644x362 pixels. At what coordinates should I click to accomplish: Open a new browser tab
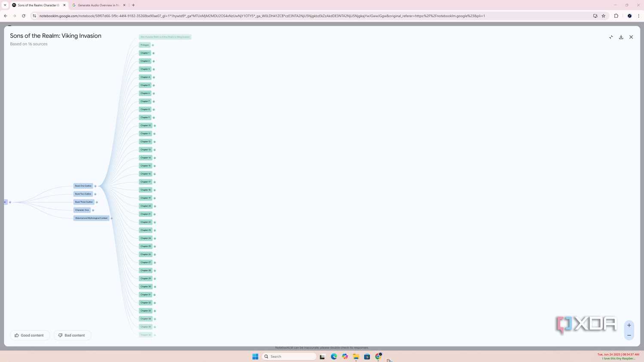(134, 5)
